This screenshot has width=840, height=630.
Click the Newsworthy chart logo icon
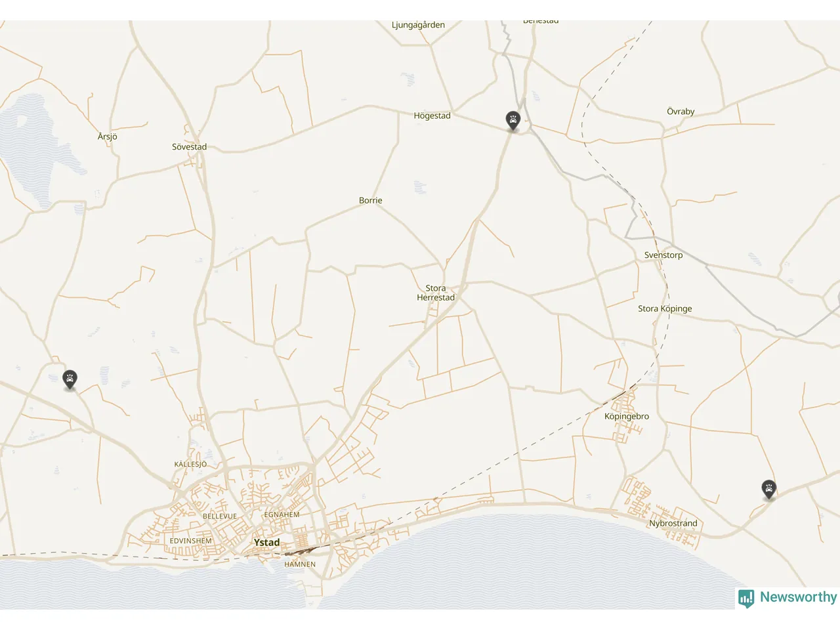pos(746,598)
